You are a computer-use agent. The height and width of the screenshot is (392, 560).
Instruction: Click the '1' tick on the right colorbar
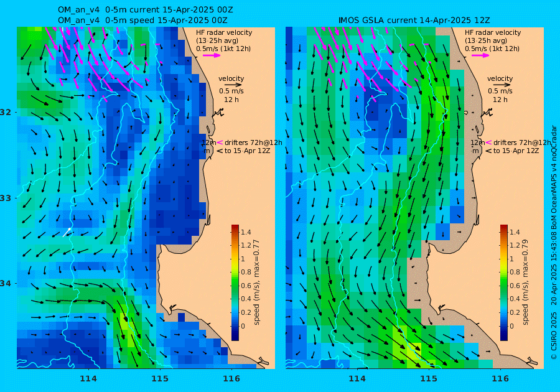click(511, 259)
